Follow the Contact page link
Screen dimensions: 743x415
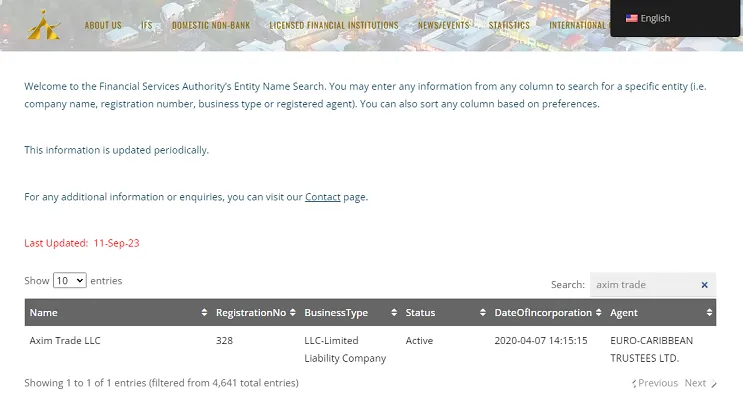(323, 197)
